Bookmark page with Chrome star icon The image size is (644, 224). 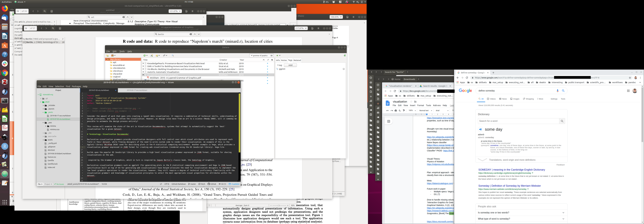(x=630, y=78)
